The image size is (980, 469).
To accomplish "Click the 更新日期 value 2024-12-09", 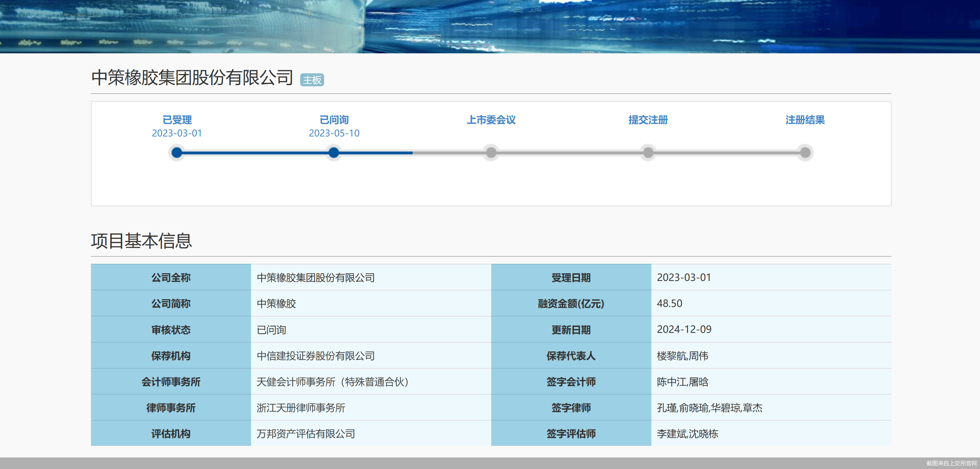I will coord(684,329).
